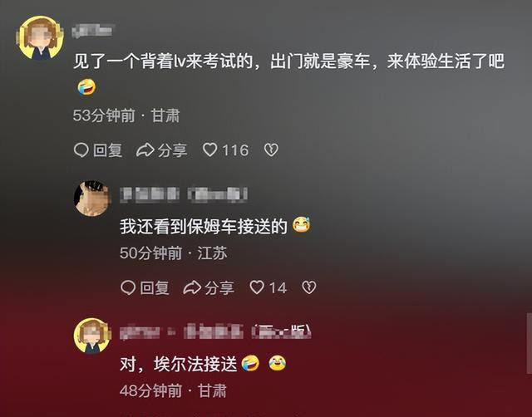Open blurred username above 保姆车 reply
Screen dimensions: 532x417
point(184,194)
